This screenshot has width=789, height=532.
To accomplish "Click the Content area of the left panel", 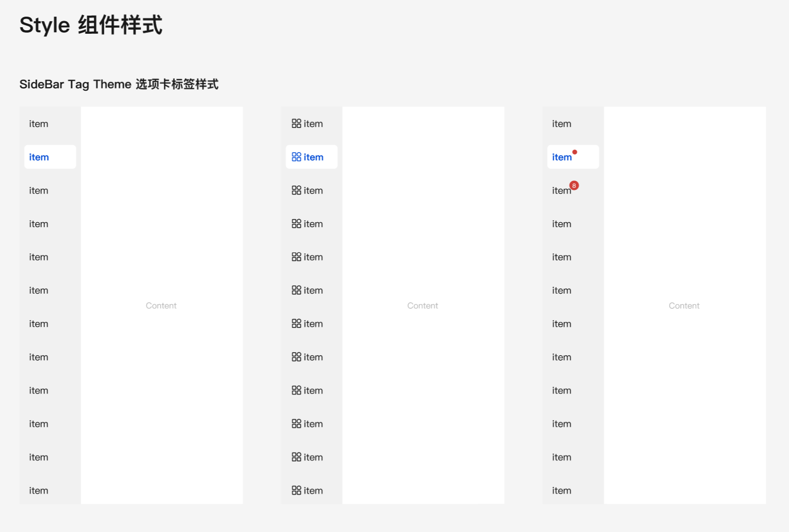I will click(x=161, y=305).
